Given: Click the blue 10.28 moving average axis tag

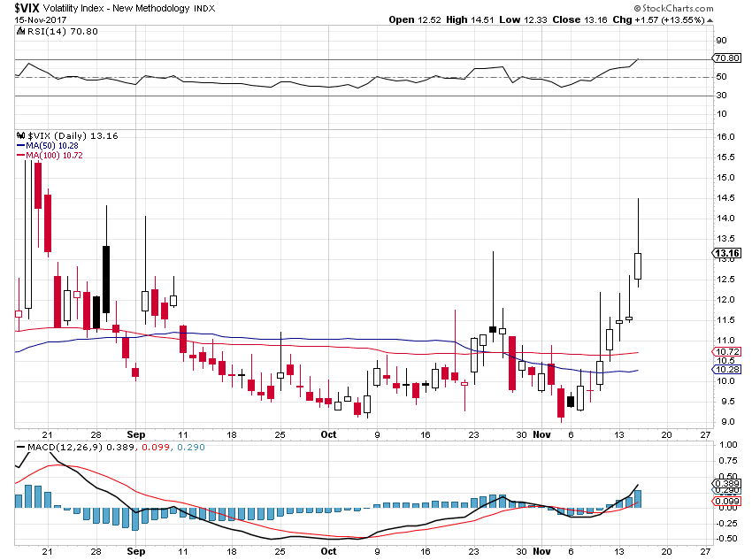Looking at the screenshot, I should 728,369.
